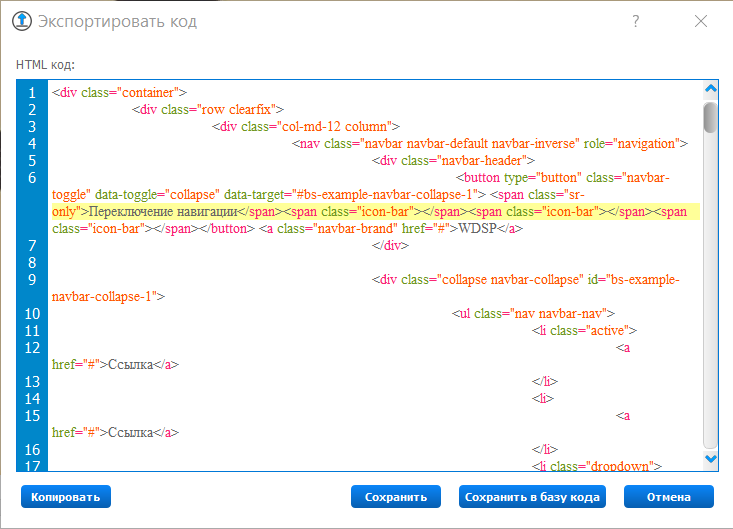Click the HTML код label

[x=45, y=64]
